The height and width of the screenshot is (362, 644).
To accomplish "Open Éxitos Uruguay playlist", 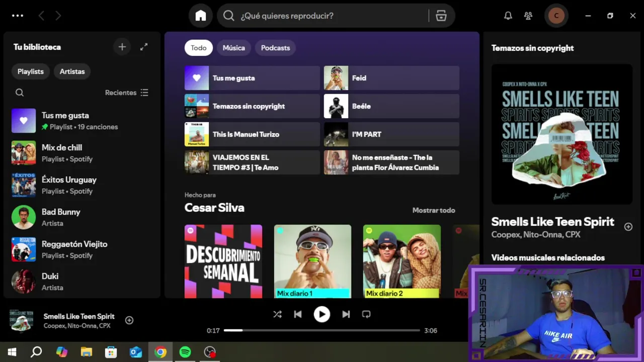I will point(82,185).
